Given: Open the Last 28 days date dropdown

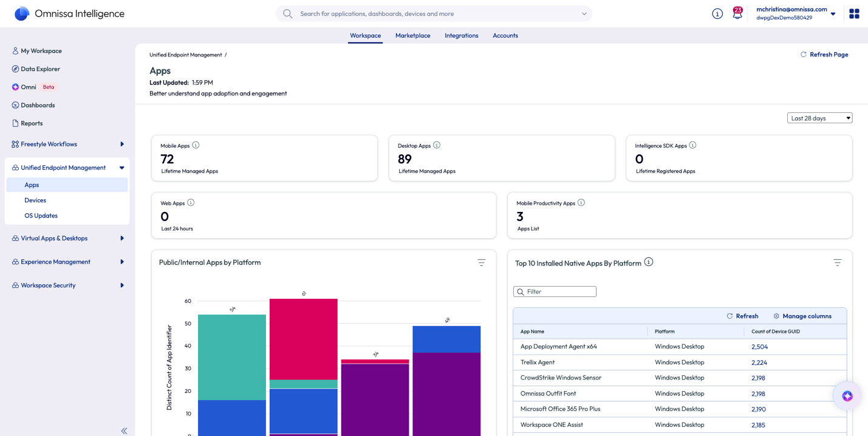Looking at the screenshot, I should pyautogui.click(x=819, y=118).
